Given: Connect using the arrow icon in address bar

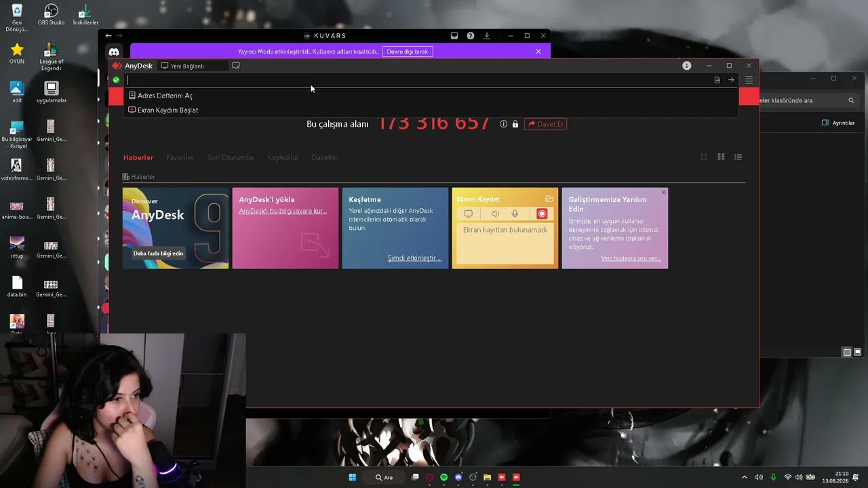Looking at the screenshot, I should tap(731, 80).
